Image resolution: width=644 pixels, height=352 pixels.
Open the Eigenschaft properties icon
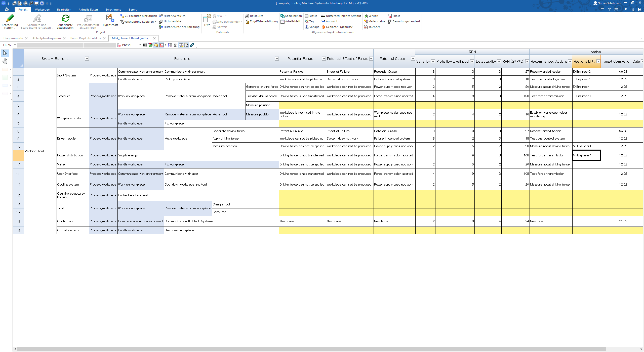click(110, 18)
